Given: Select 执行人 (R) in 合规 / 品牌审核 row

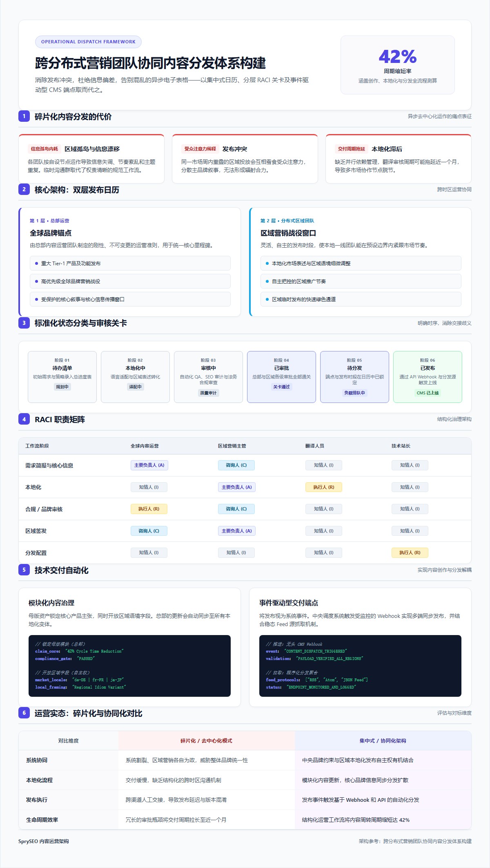Looking at the screenshot, I should [149, 509].
